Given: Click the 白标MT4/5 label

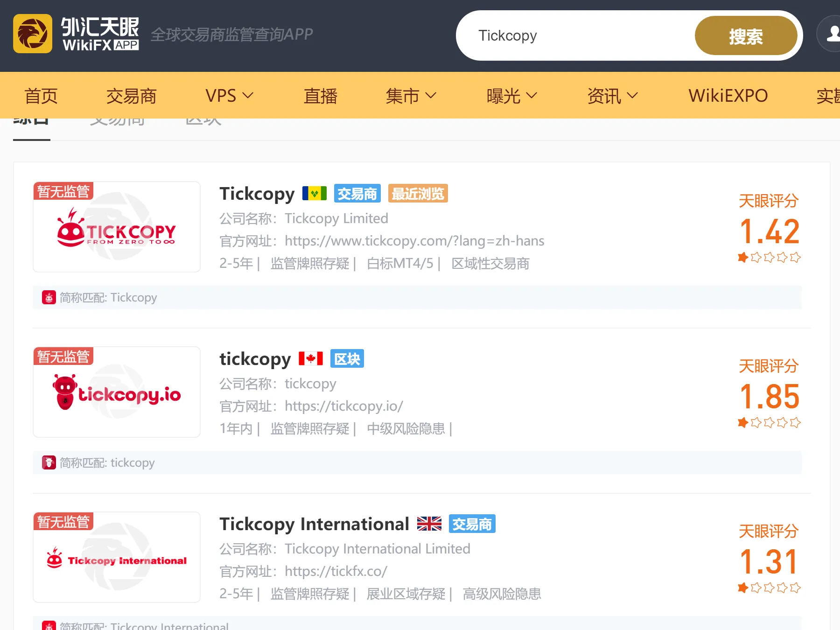Looking at the screenshot, I should (x=400, y=264).
